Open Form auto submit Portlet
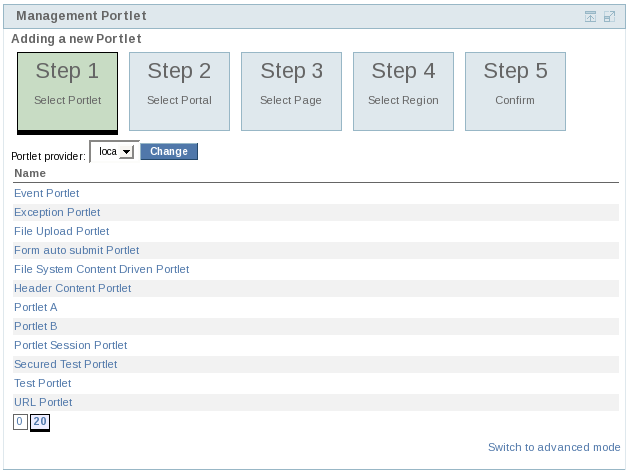 pyautogui.click(x=76, y=250)
